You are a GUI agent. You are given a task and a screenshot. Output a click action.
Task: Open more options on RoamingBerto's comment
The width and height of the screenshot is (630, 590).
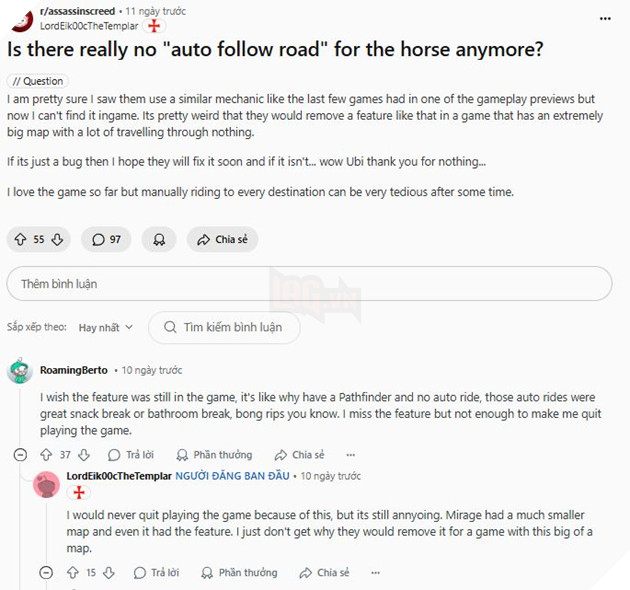tap(348, 455)
